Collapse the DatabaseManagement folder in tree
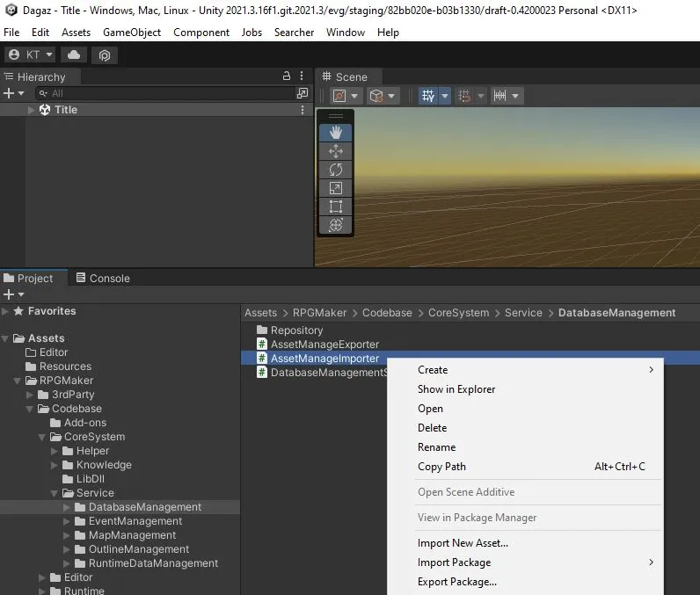The image size is (700, 595). (x=68, y=507)
